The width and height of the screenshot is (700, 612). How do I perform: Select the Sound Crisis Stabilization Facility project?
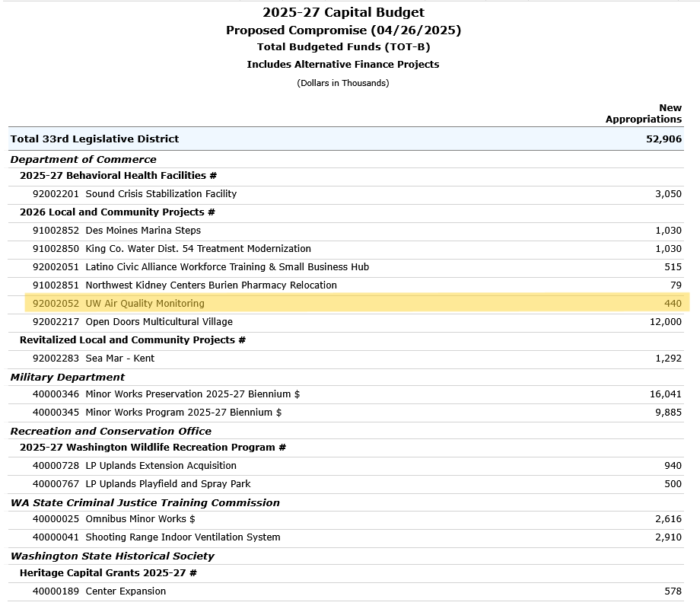click(x=161, y=194)
